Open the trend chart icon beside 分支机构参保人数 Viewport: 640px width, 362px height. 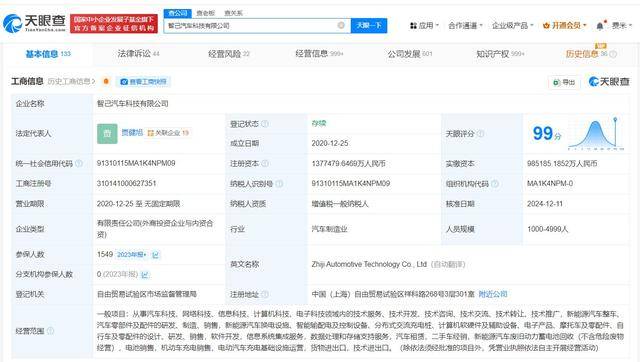pos(144,275)
